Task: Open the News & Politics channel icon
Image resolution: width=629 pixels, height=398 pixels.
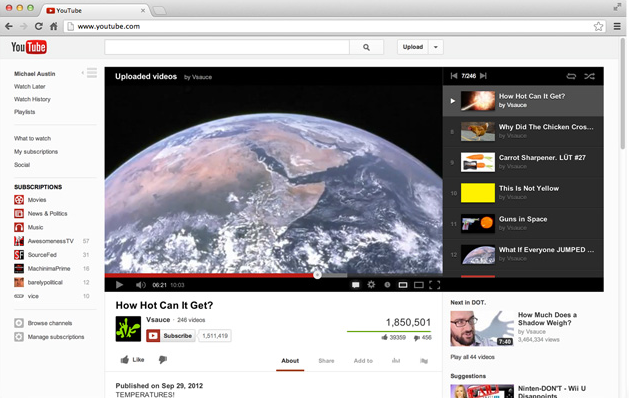Action: pos(19,213)
